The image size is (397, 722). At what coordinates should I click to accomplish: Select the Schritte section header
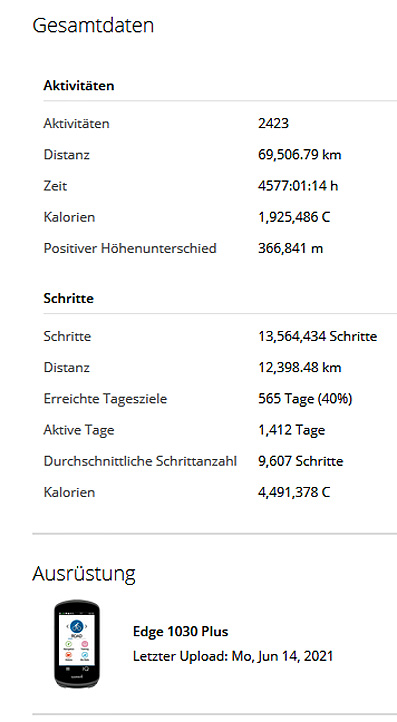69,298
